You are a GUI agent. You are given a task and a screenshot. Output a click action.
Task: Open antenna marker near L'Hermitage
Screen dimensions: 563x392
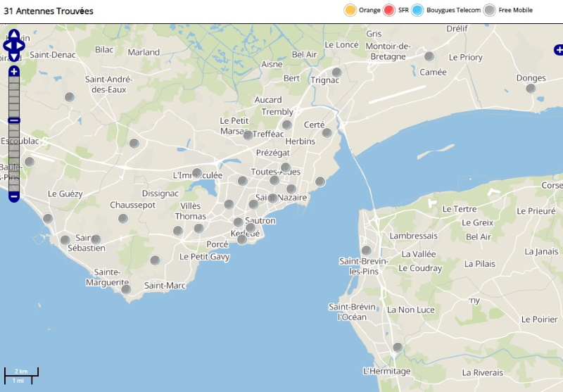(398, 347)
